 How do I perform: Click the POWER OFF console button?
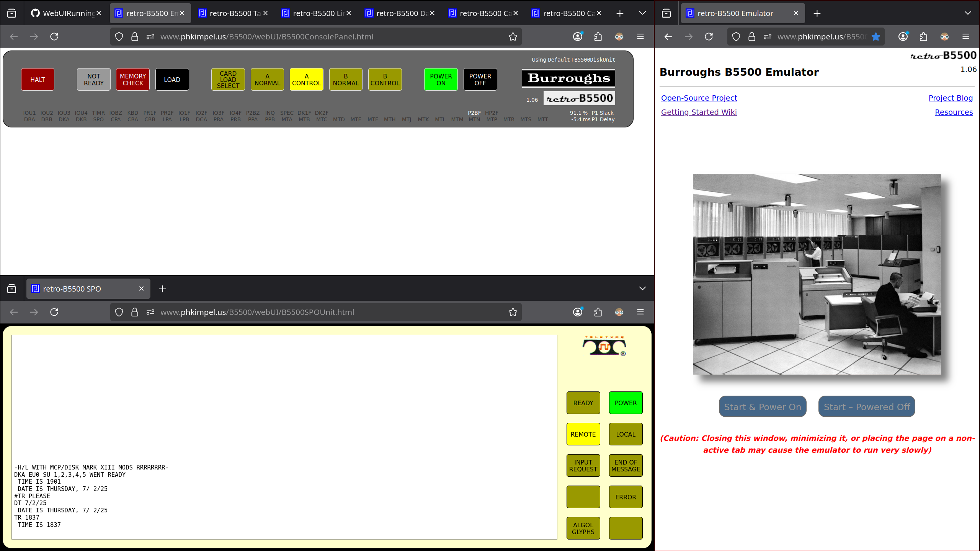[480, 80]
